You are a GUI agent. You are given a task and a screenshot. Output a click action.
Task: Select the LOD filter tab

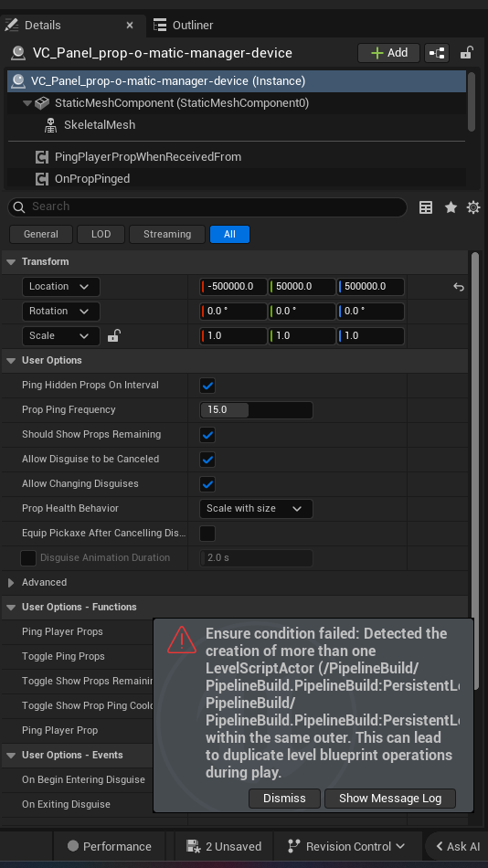click(101, 234)
